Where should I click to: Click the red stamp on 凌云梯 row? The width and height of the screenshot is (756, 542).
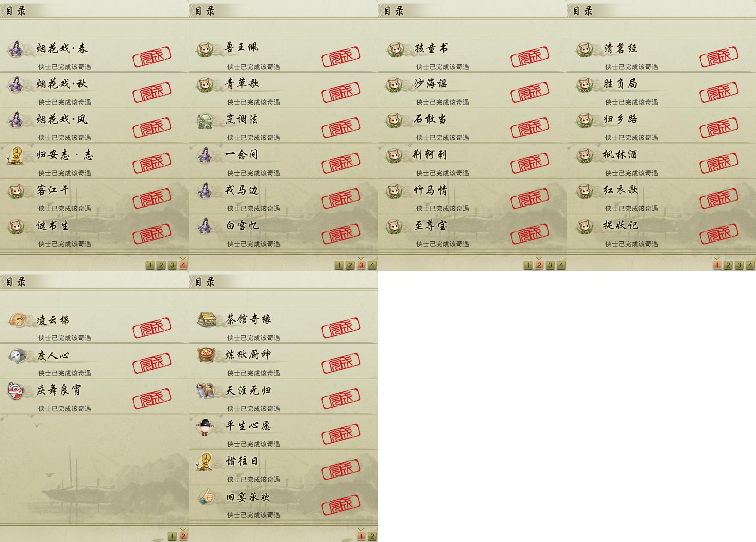pyautogui.click(x=152, y=328)
